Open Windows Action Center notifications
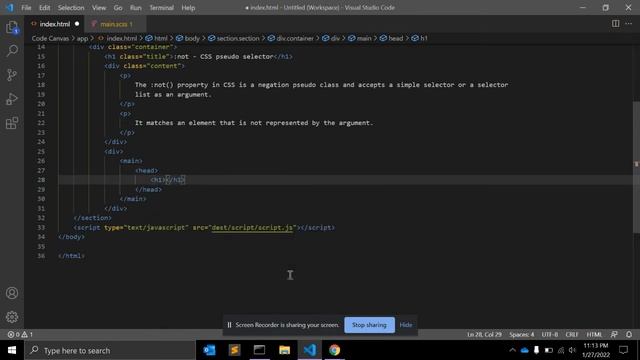 [x=623, y=350]
